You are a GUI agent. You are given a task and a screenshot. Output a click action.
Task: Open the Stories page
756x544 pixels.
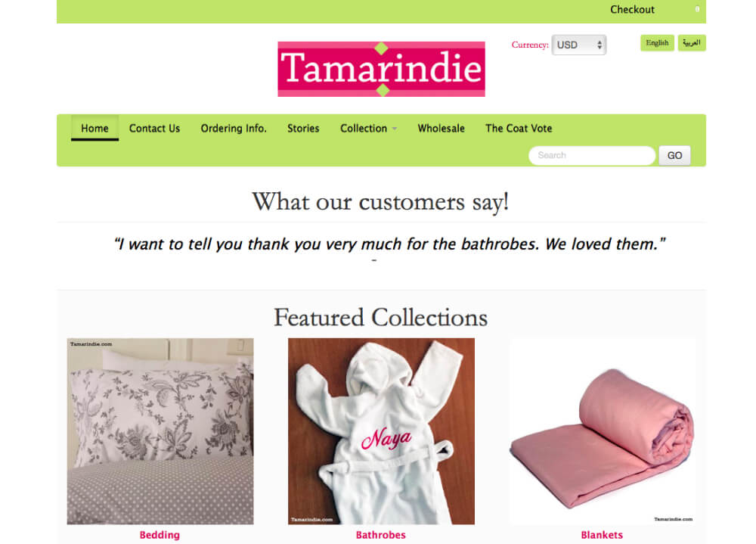(303, 129)
